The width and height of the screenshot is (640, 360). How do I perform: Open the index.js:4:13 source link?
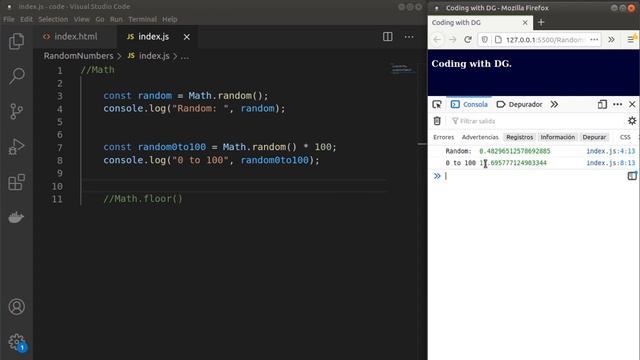click(611, 151)
